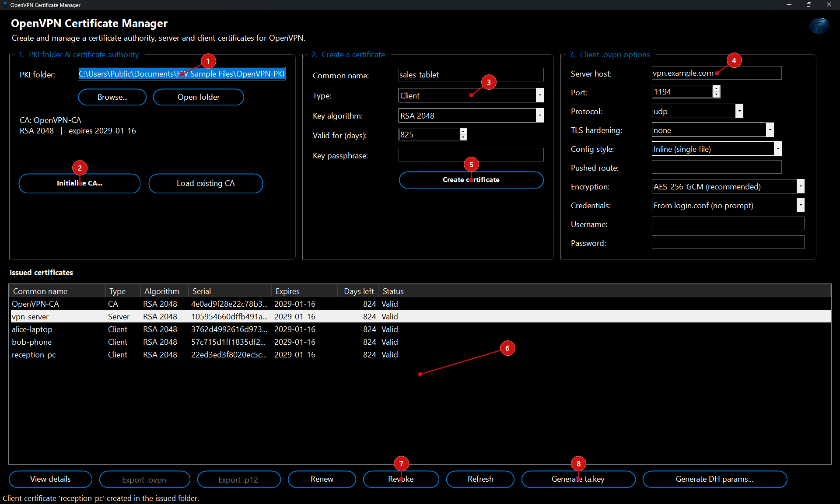The width and height of the screenshot is (840, 504).
Task: Open the Protocol dropdown
Action: [739, 111]
